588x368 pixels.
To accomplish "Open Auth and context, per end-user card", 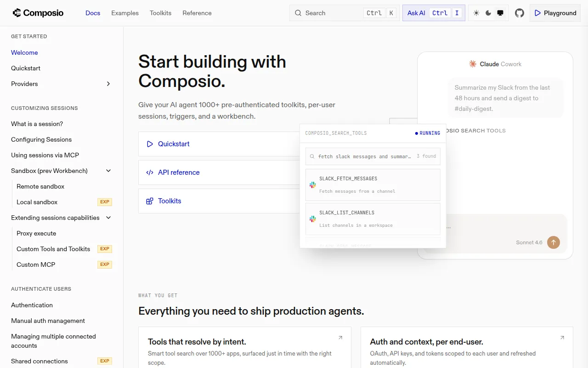I will pyautogui.click(x=467, y=347).
